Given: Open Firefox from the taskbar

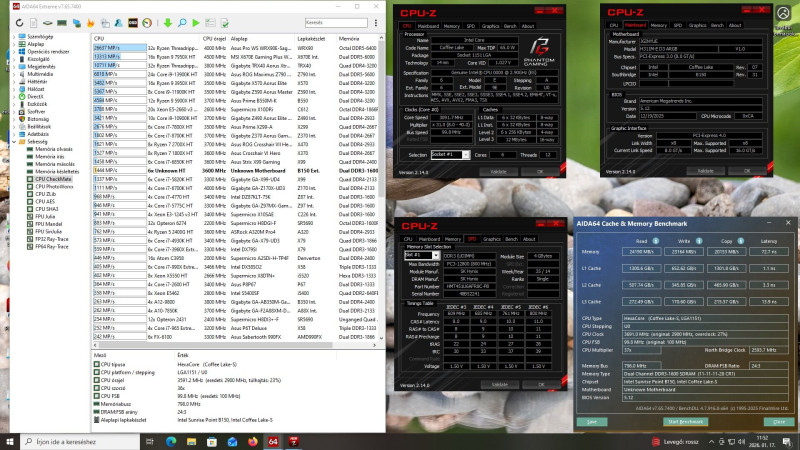Looking at the screenshot, I should (x=253, y=441).
